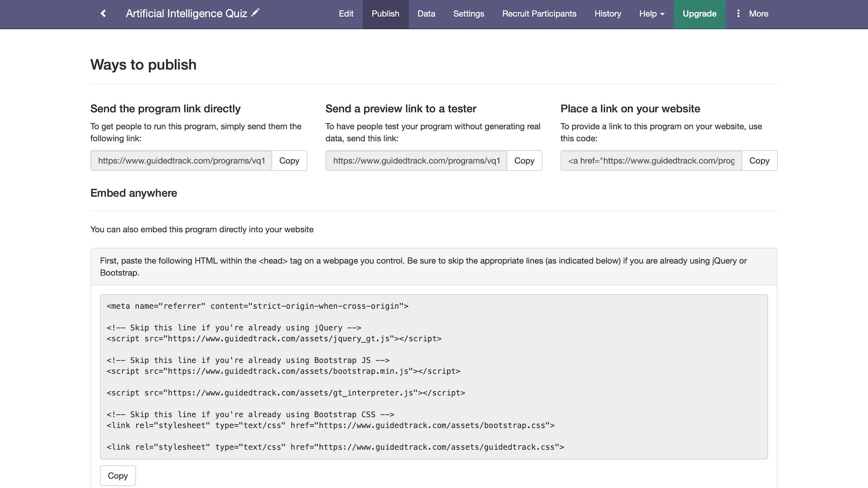
Task: Switch to the Data tab
Action: pyautogui.click(x=426, y=14)
